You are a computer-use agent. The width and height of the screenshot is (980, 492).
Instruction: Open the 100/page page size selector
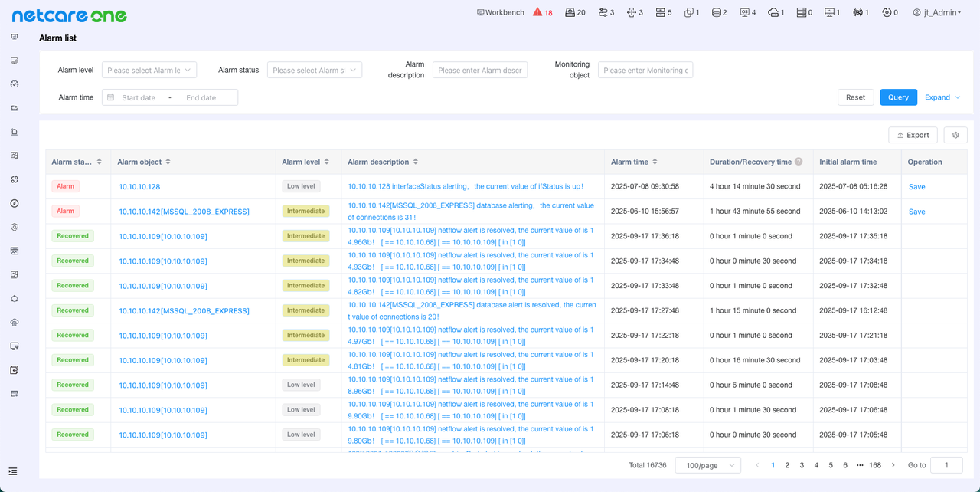click(x=707, y=465)
